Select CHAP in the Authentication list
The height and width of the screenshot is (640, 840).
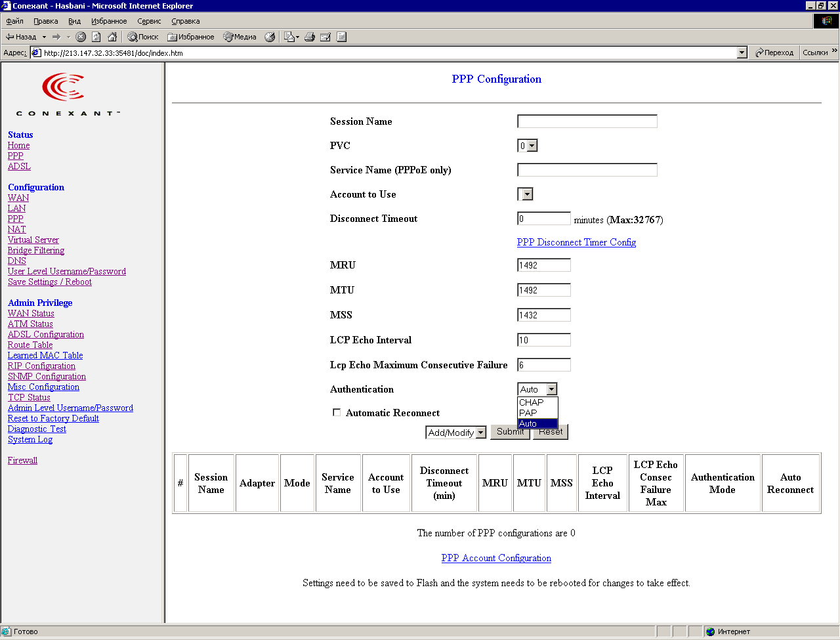coord(537,402)
